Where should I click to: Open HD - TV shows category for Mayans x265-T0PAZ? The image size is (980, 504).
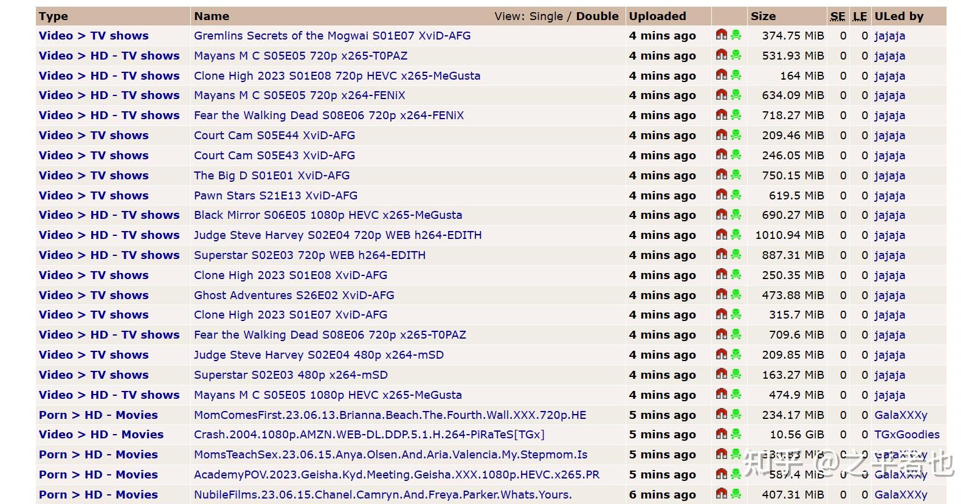tap(135, 56)
